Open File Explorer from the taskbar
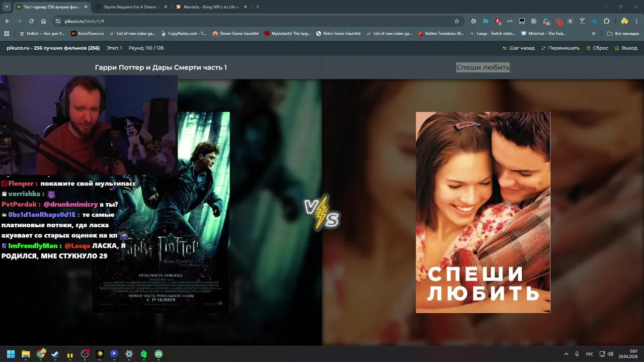Image resolution: width=644 pixels, height=362 pixels. [x=26, y=354]
